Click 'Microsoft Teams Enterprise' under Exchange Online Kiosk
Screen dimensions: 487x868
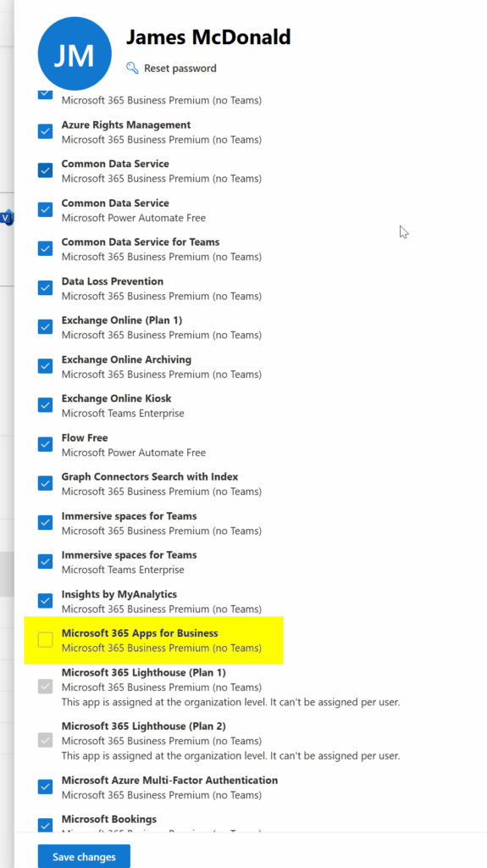(x=123, y=414)
